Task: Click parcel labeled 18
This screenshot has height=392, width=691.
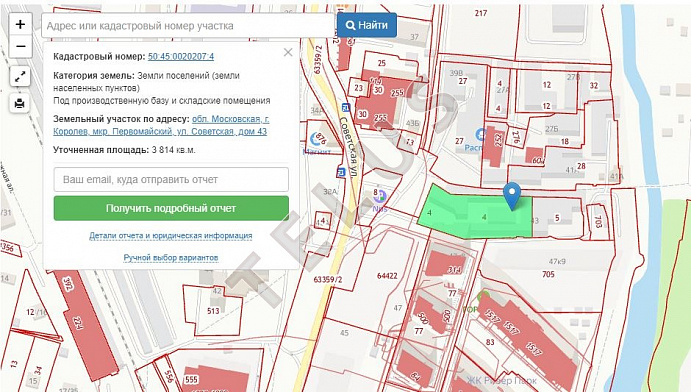Action: point(565,141)
